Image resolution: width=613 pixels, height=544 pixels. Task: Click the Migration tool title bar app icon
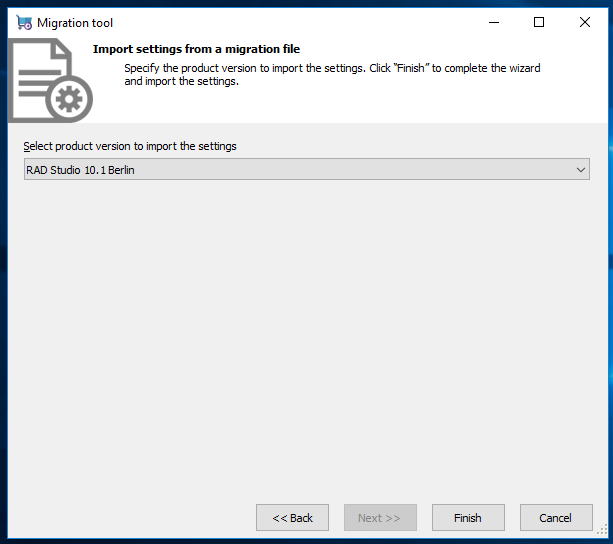coord(24,23)
